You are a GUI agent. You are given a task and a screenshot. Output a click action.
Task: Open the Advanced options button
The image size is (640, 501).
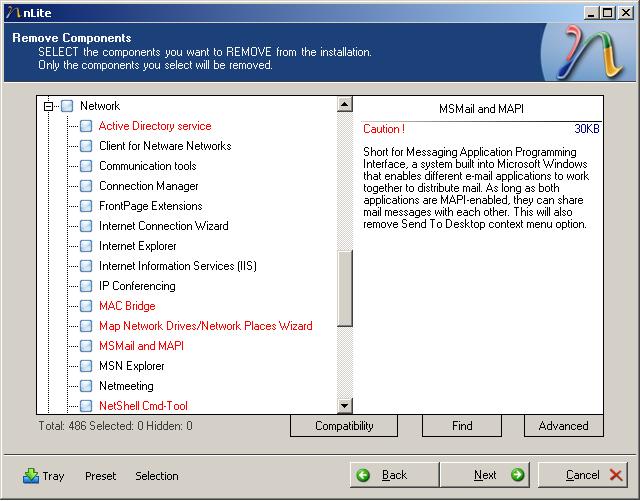coord(563,426)
